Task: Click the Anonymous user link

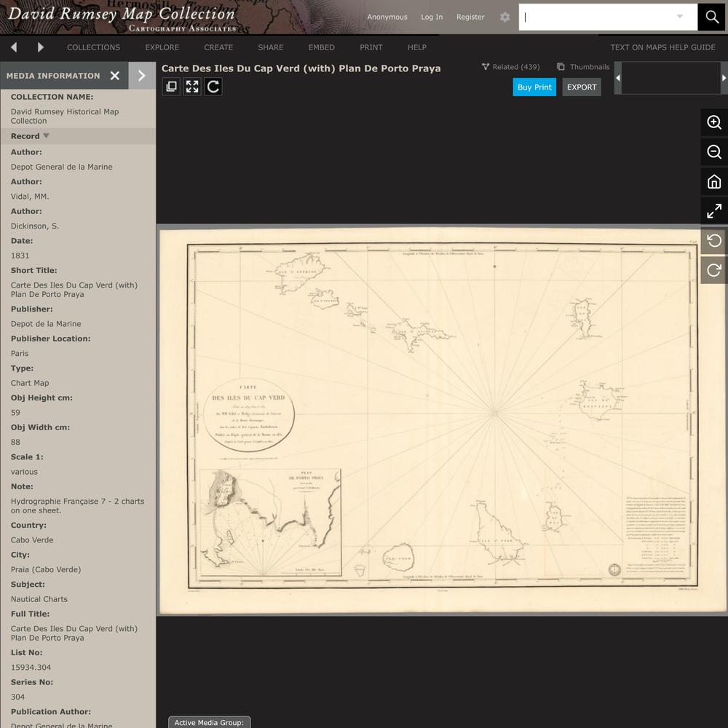Action: 387,17
